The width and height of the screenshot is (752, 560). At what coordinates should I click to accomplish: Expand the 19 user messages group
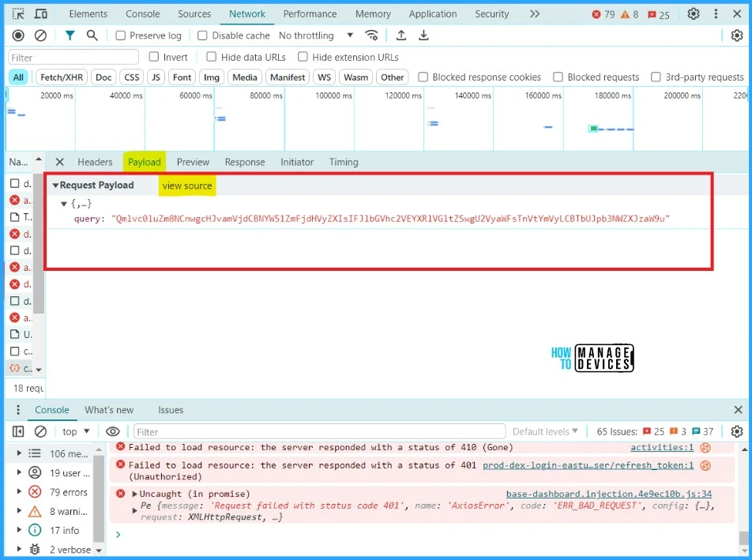19,472
